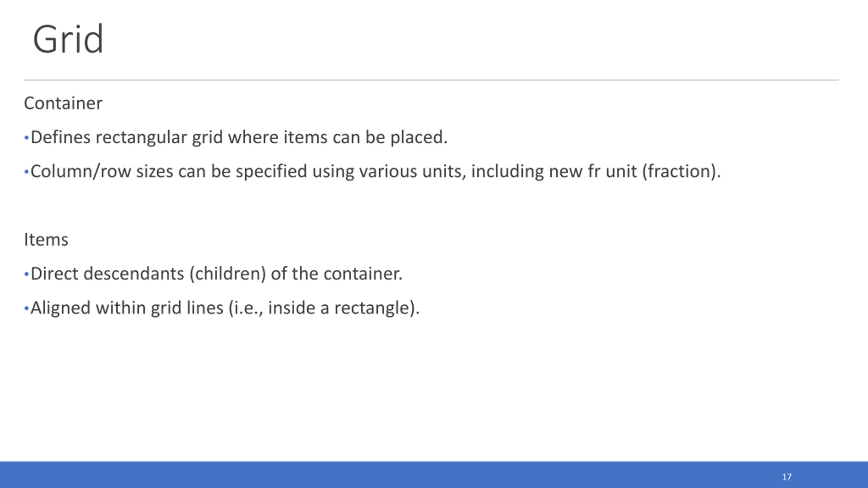Click the horizontal divider line below the title
This screenshot has height=488, width=868.
431,80
